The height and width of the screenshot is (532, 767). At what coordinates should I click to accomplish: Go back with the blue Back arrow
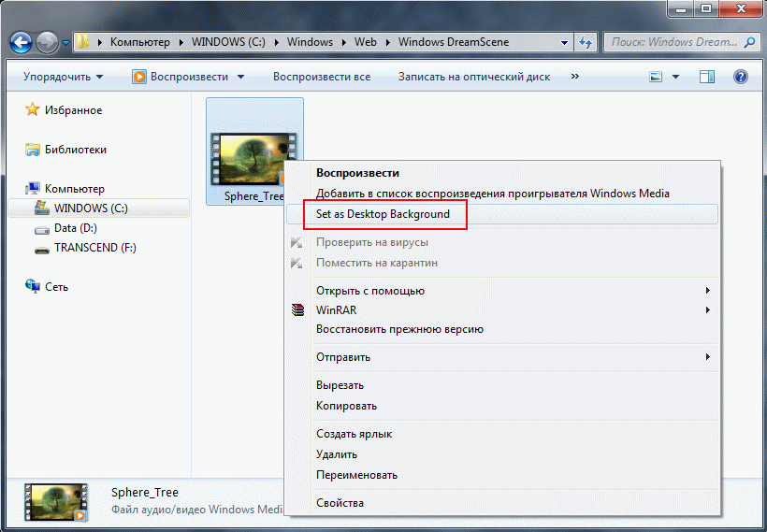tap(21, 42)
